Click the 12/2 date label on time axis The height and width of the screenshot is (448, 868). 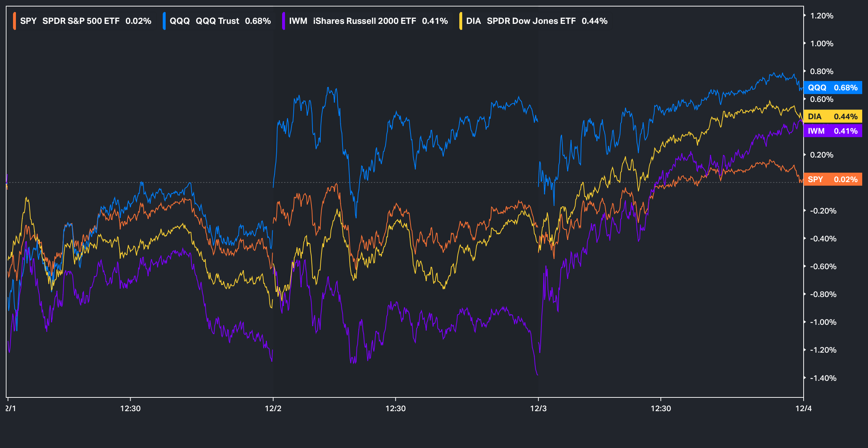(273, 409)
